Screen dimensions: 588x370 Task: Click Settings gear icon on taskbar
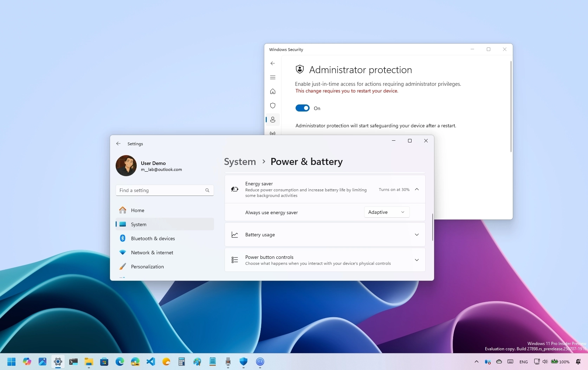click(x=58, y=362)
